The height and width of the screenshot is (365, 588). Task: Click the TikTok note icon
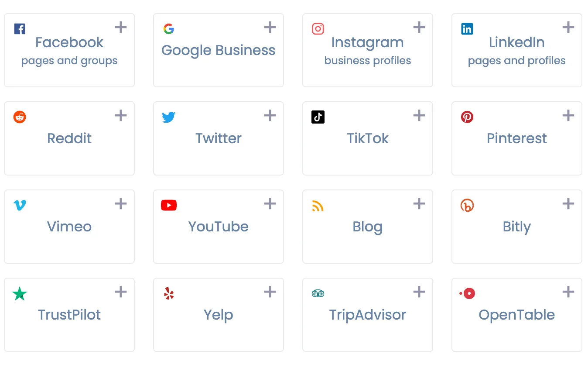click(x=318, y=117)
